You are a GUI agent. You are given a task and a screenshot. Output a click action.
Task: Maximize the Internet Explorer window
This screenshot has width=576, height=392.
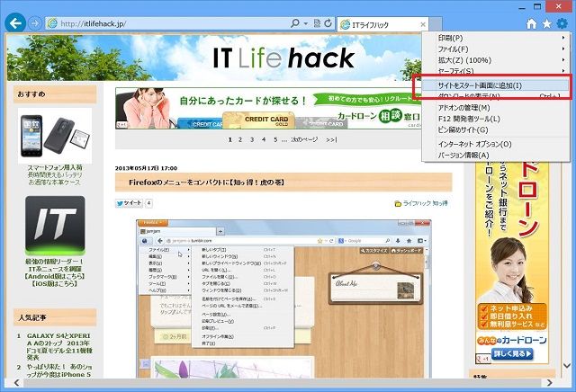tap(537, 6)
